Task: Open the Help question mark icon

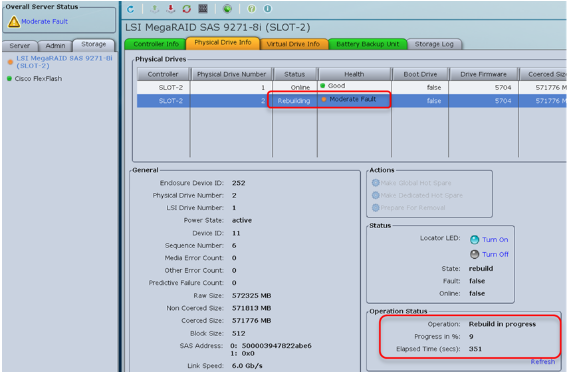Action: 251,9
